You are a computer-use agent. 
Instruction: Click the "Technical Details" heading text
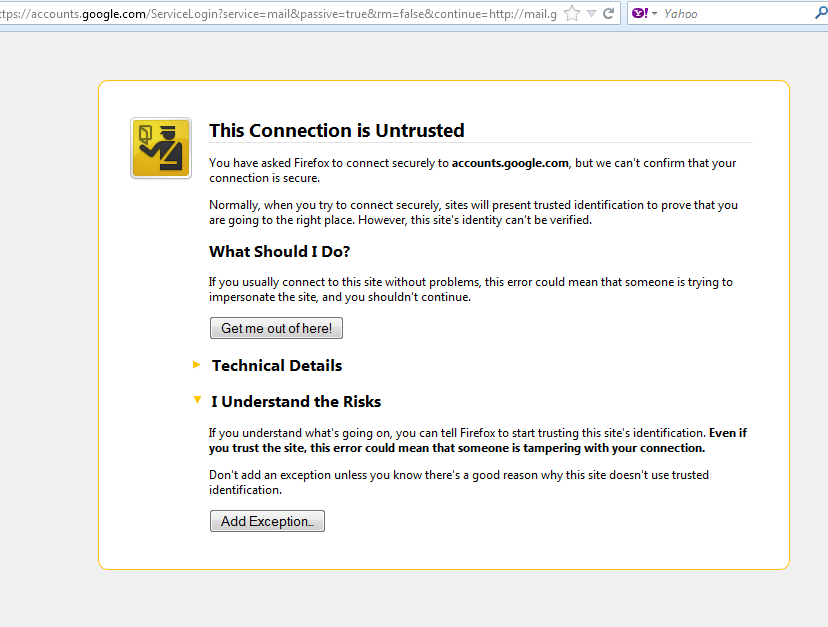pos(277,366)
